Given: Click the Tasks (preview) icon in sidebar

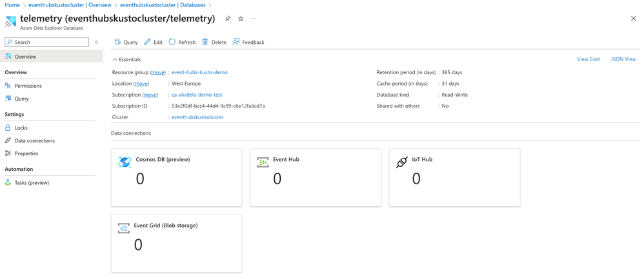Looking at the screenshot, I should (x=8, y=182).
